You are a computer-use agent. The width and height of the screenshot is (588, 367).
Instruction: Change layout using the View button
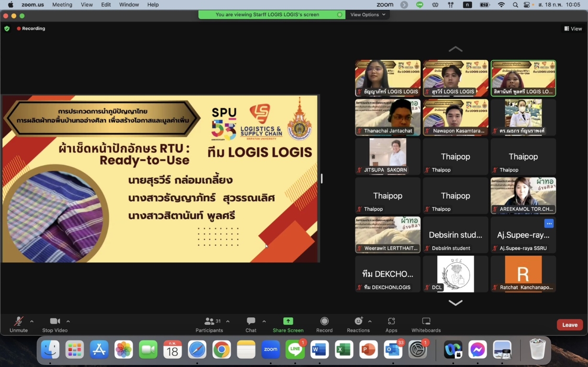click(573, 29)
